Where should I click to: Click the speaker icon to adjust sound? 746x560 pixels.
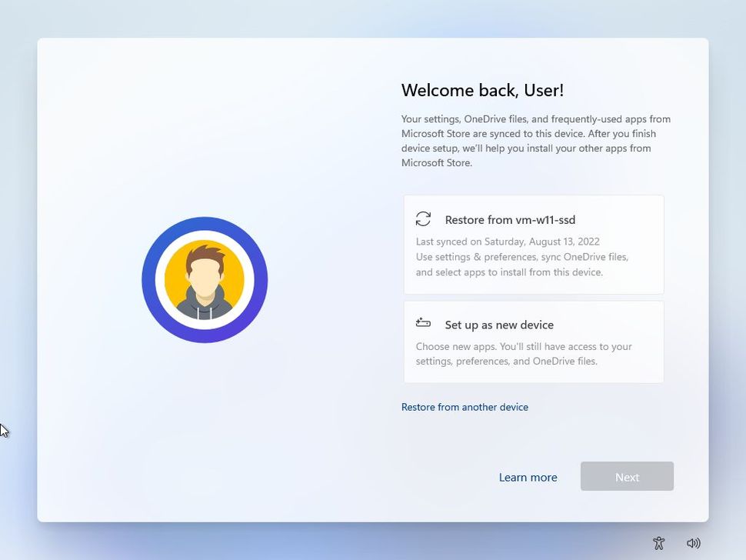click(694, 543)
